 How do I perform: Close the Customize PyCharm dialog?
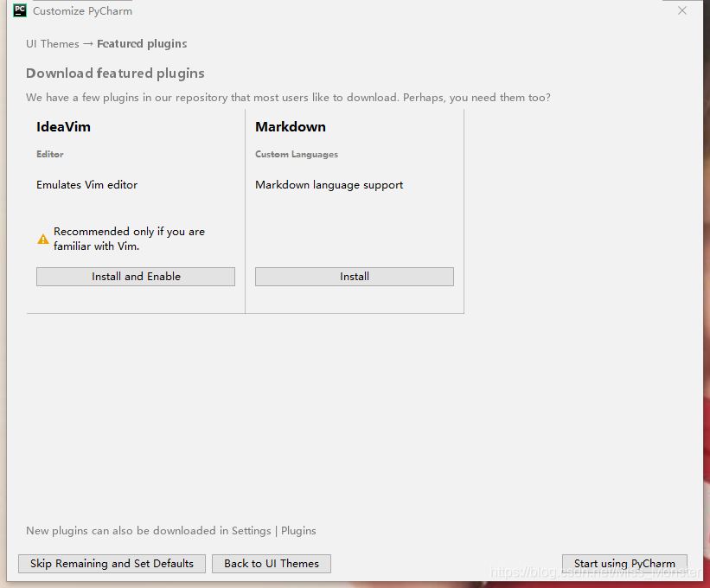(682, 10)
